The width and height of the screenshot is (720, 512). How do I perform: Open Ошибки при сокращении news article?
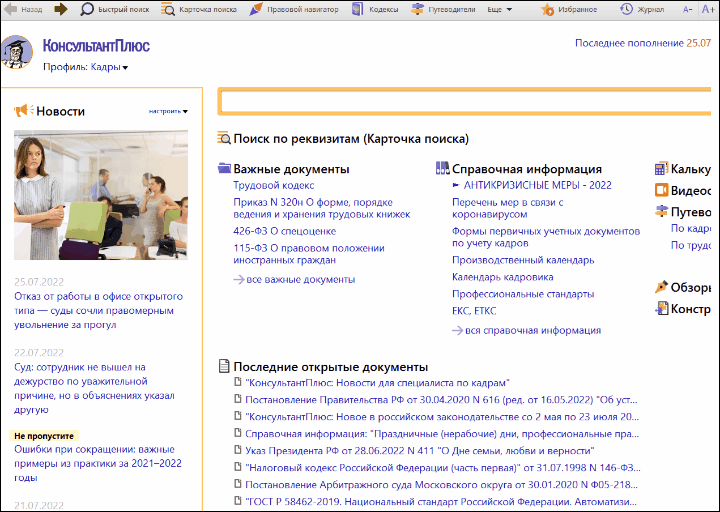pos(98,463)
